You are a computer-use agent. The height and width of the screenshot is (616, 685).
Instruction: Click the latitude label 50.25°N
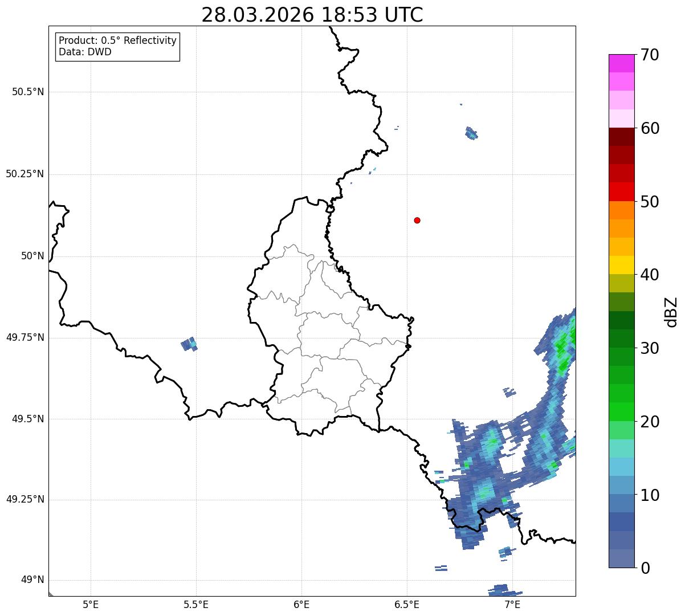(25, 174)
